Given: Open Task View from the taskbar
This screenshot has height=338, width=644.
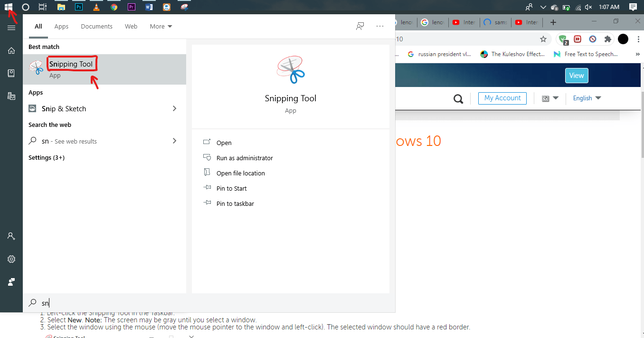Looking at the screenshot, I should (42, 7).
